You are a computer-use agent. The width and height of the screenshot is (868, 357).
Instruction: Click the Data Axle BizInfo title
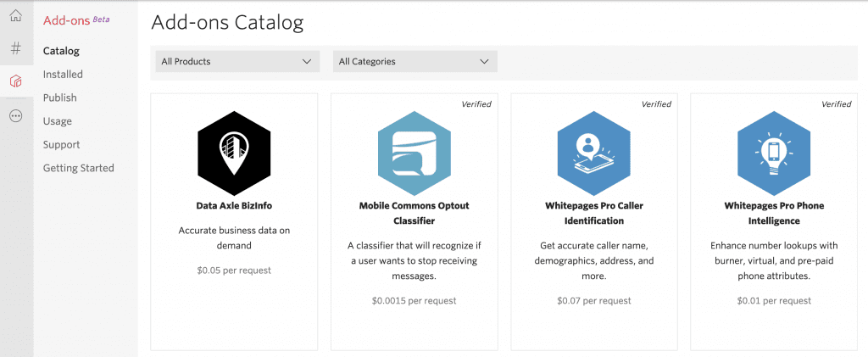(x=234, y=205)
